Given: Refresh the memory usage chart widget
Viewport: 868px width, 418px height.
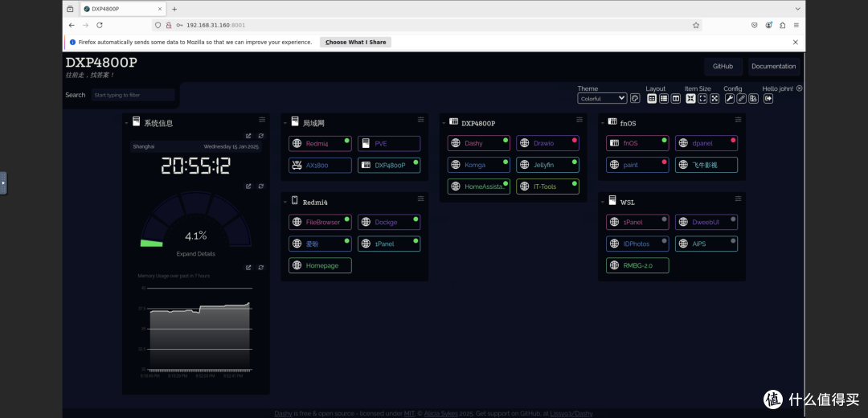Looking at the screenshot, I should pos(260,268).
